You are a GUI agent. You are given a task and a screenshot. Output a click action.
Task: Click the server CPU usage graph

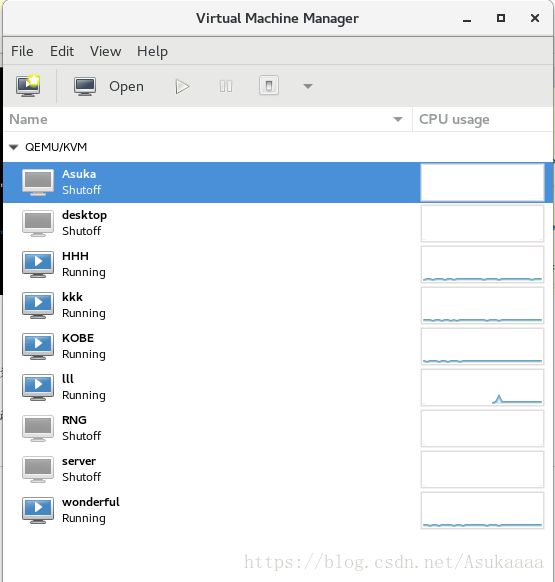(482, 470)
